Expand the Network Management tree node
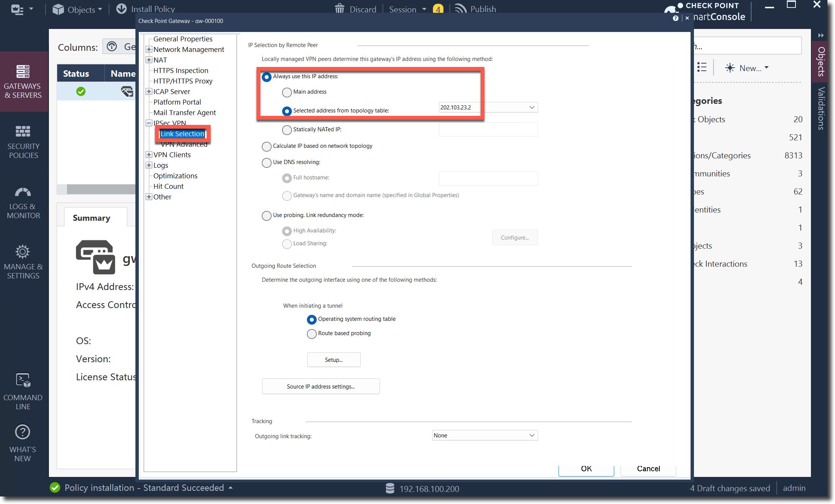835x504 pixels. 149,50
